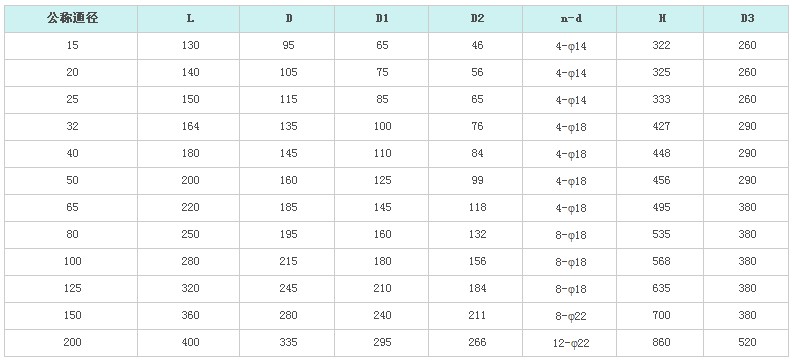This screenshot has height=361, width=792.
Task: Select nominal diameter cell 15
Action: click(72, 45)
